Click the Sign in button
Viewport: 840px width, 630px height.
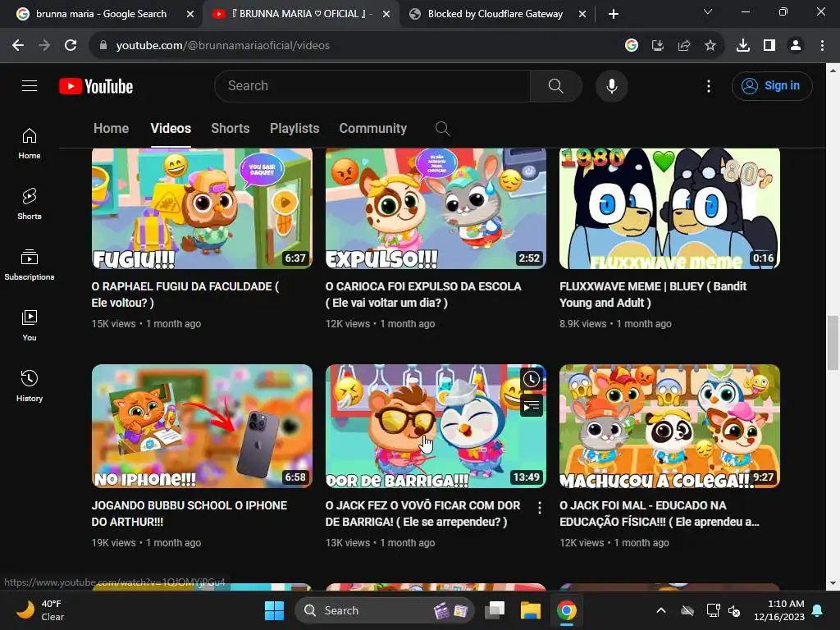click(772, 85)
